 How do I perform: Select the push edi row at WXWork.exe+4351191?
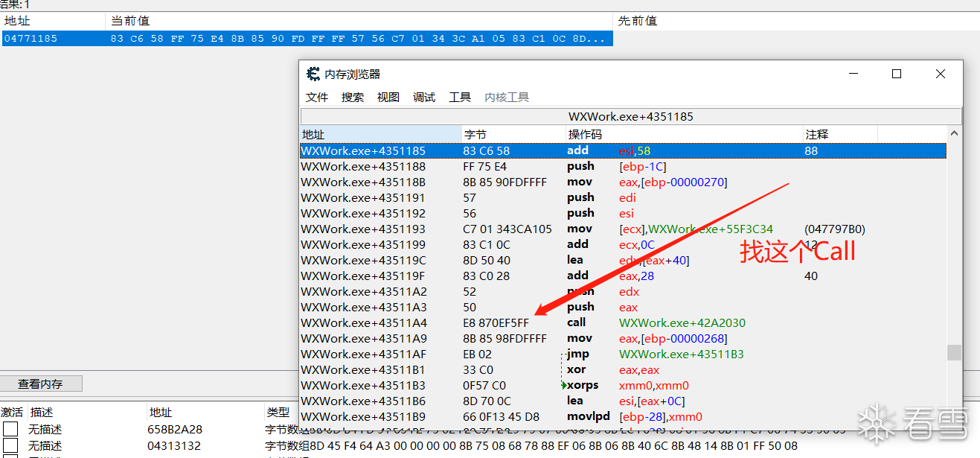click(x=623, y=197)
